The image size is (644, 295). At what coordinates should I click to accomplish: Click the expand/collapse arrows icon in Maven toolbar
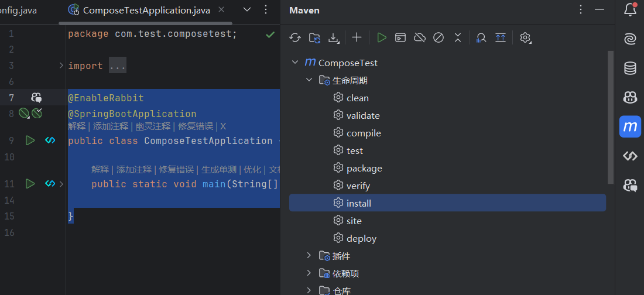pos(458,38)
